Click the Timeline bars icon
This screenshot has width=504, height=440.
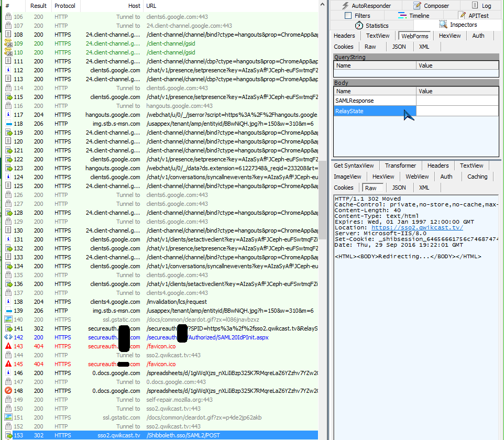pyautogui.click(x=402, y=15)
